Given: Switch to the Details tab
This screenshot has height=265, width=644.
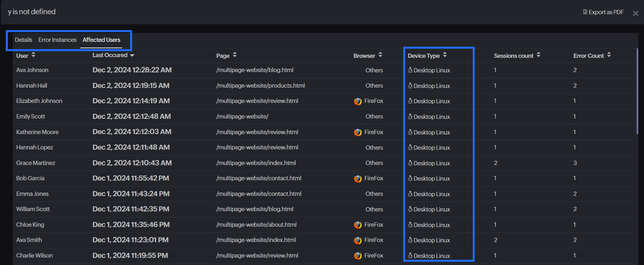Looking at the screenshot, I should (23, 40).
